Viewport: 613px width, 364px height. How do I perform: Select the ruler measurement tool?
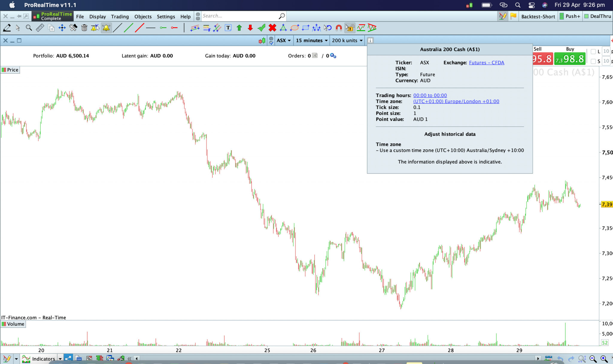point(40,28)
